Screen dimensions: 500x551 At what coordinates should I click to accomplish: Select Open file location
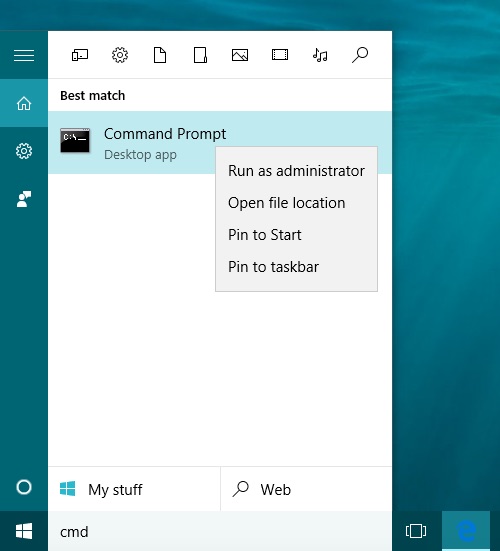[x=296, y=203]
